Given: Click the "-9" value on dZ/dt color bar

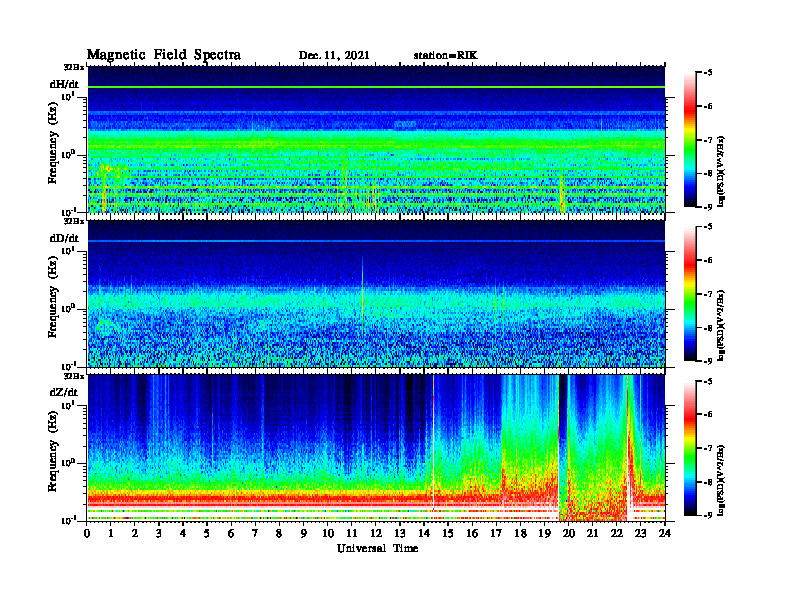Looking at the screenshot, I should [x=708, y=515].
